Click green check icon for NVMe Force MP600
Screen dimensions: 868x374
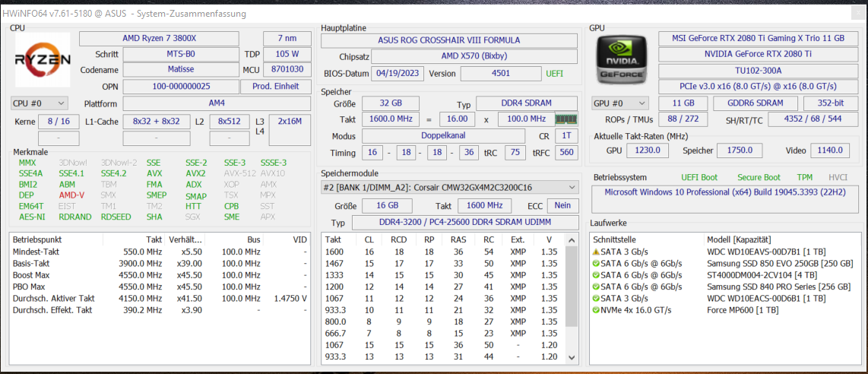596,310
